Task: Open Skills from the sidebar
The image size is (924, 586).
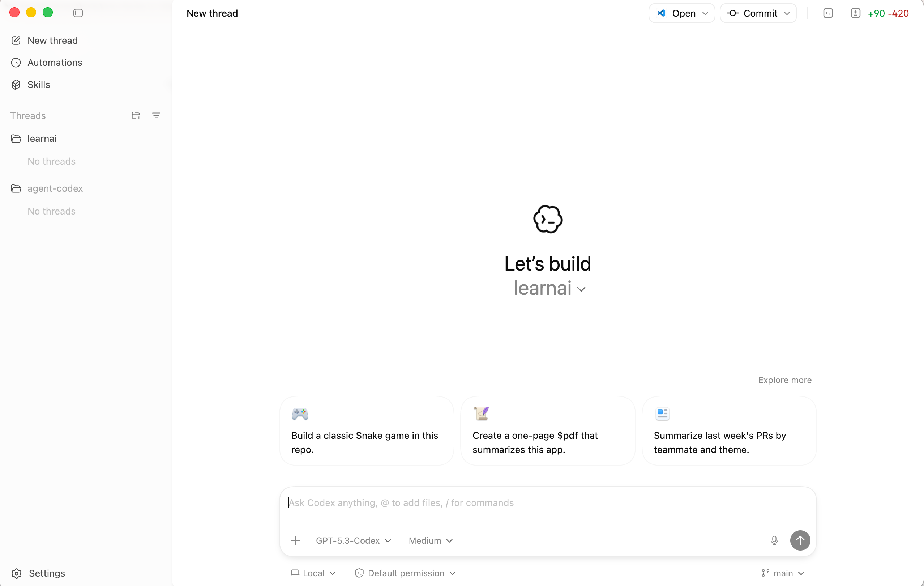Action: (x=38, y=85)
